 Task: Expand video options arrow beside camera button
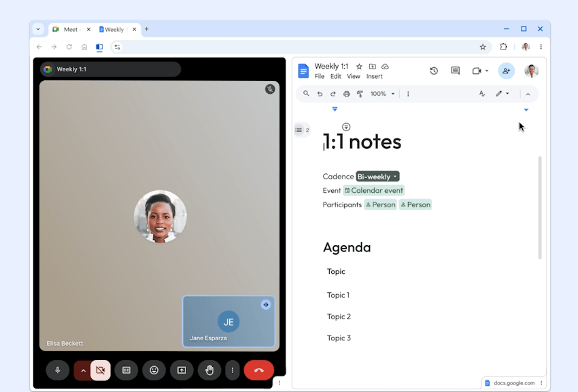coord(83,370)
